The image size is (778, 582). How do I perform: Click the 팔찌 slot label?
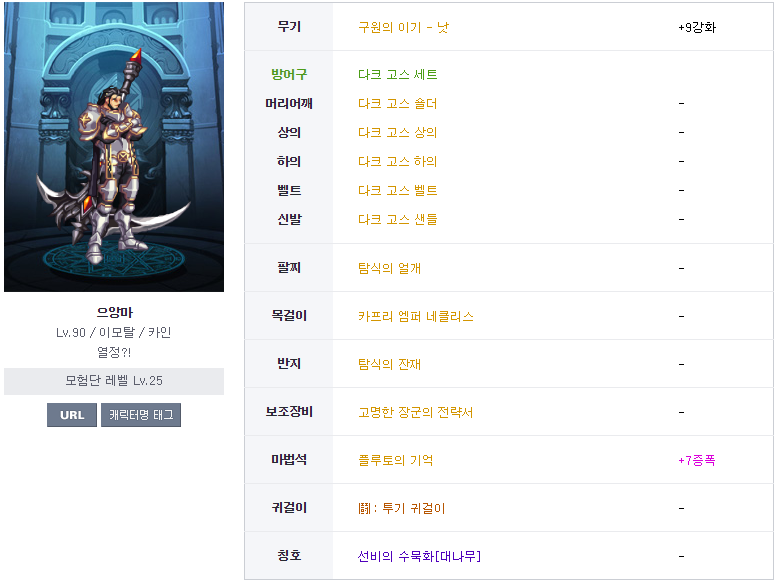(289, 268)
